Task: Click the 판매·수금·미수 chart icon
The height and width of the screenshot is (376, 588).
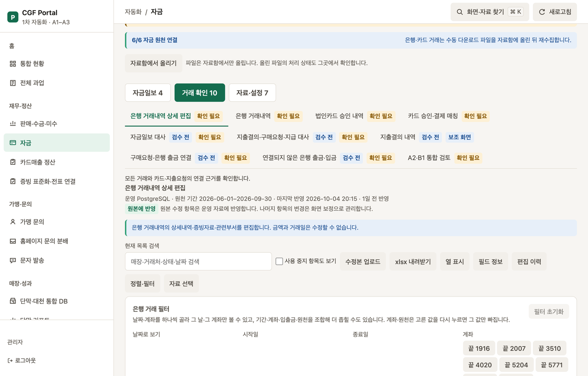Action: [13, 124]
